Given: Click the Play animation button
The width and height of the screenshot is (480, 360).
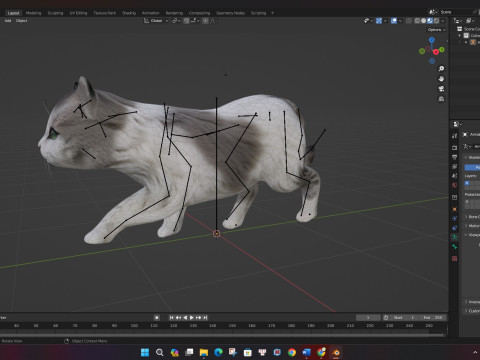Looking at the screenshot, I should pos(192,318).
